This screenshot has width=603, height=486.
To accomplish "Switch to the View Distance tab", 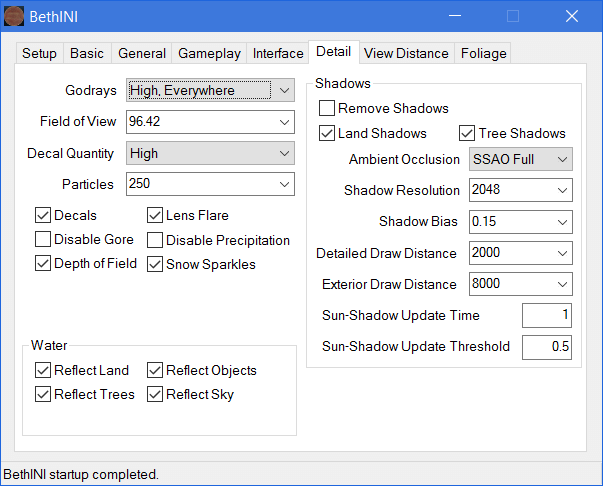I will [405, 53].
